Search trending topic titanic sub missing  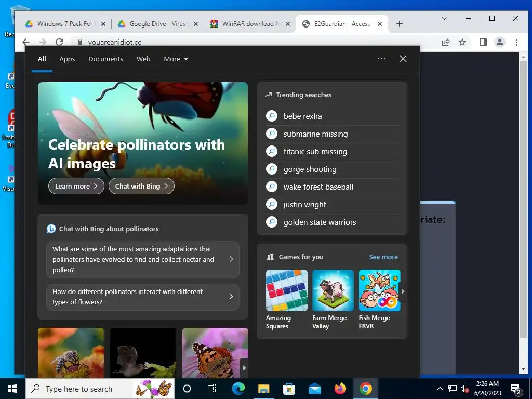tap(332, 152)
